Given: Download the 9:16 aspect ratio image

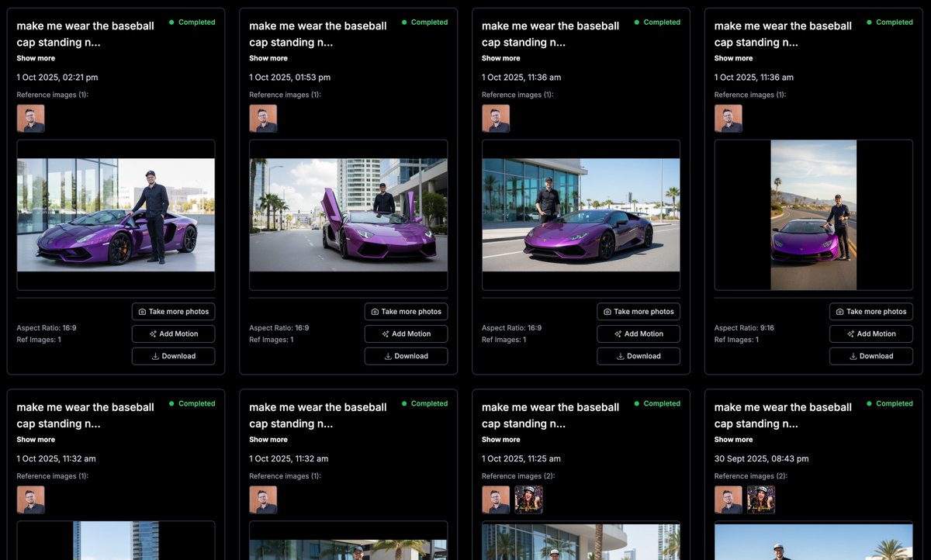Looking at the screenshot, I should [871, 356].
